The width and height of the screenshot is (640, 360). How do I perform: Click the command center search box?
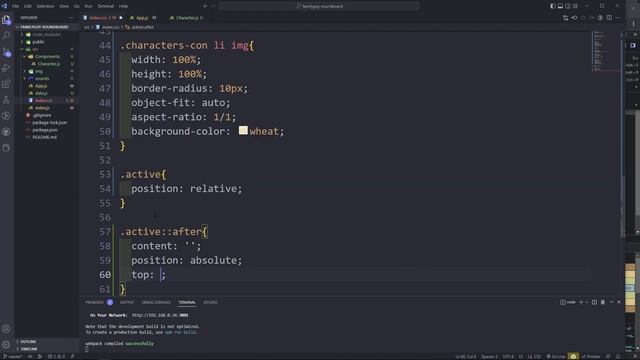pos(319,6)
